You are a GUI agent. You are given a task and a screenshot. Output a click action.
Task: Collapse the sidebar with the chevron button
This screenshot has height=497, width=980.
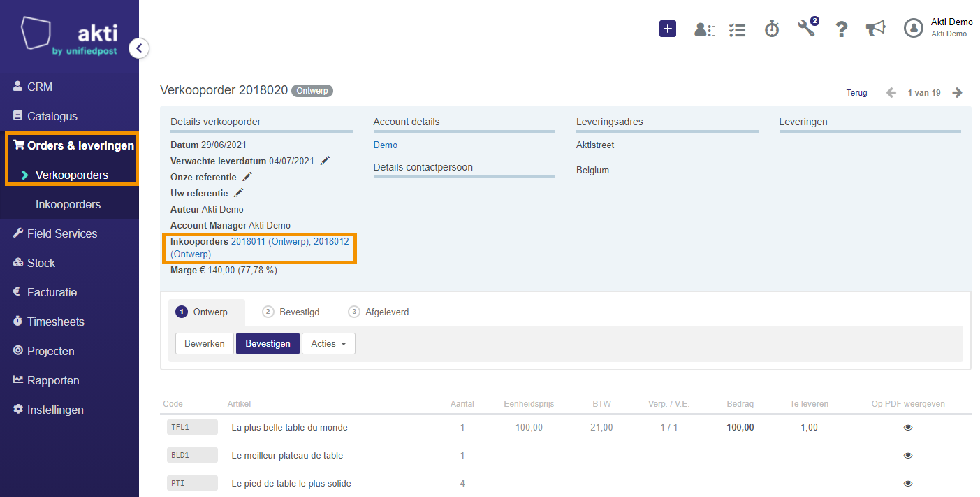coord(139,48)
